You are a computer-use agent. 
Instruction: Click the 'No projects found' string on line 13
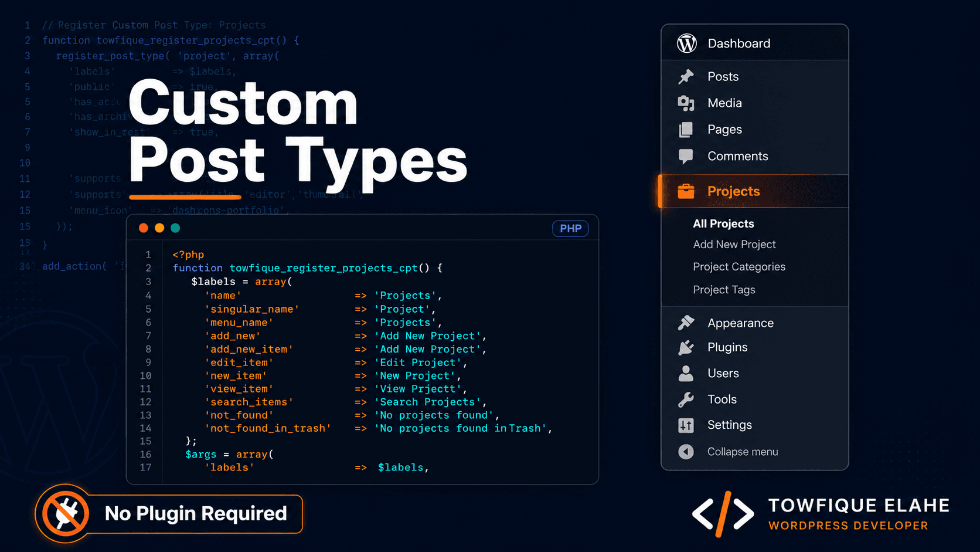coord(434,415)
